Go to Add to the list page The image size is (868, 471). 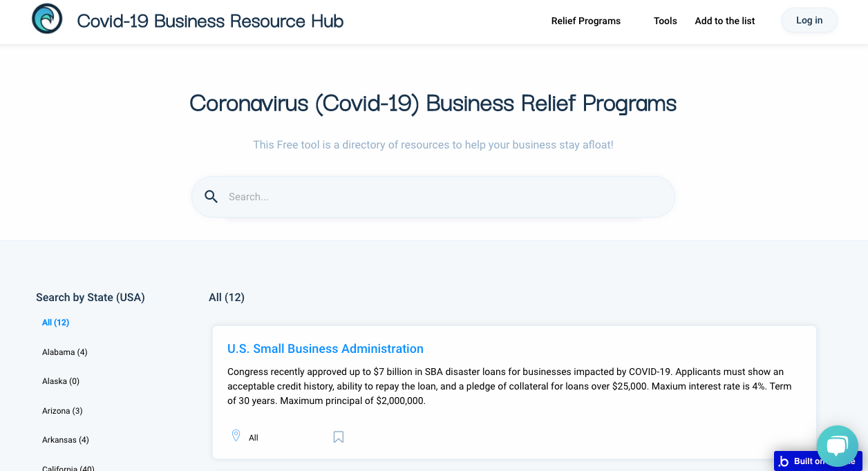tap(724, 21)
